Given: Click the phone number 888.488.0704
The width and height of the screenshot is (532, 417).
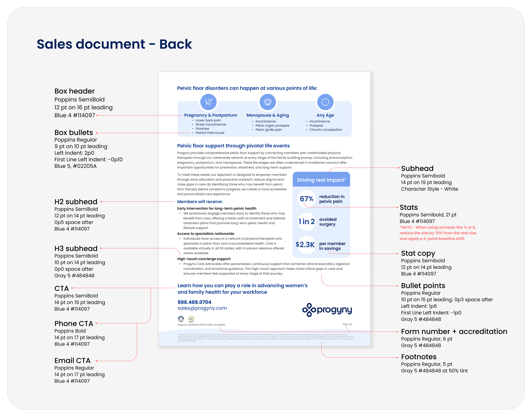Looking at the screenshot, I should pyautogui.click(x=194, y=302).
